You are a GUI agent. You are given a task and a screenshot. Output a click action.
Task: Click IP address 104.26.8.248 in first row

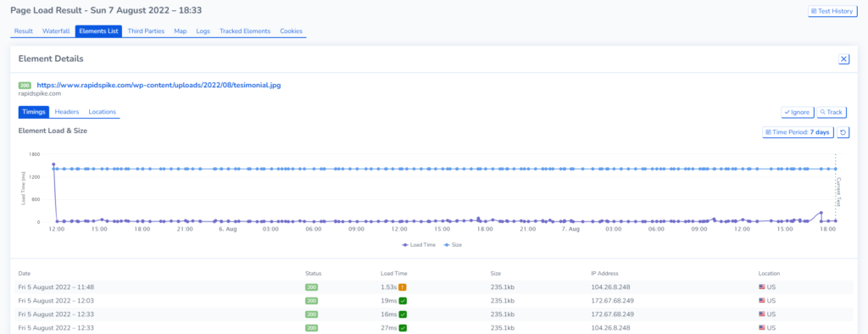click(610, 287)
